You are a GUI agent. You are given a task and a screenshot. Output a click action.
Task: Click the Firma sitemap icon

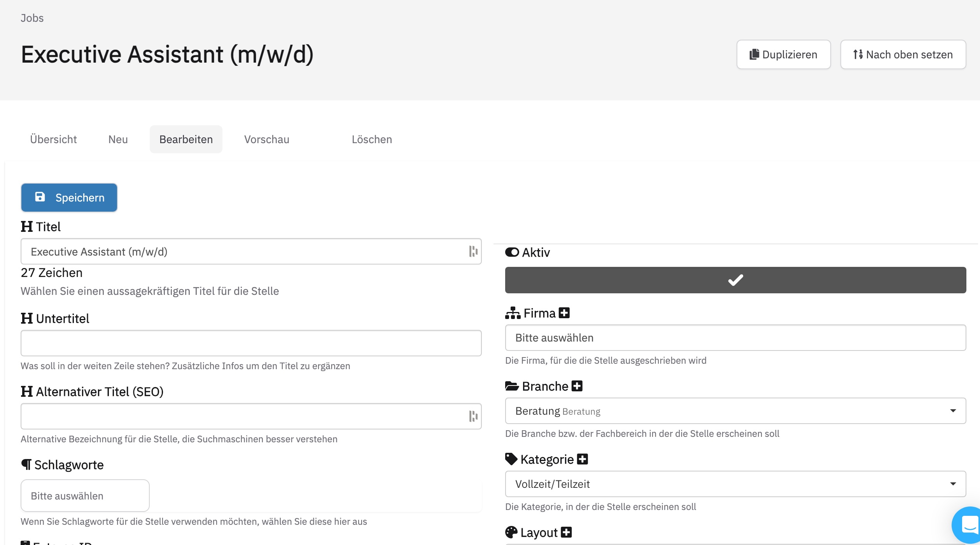coord(513,313)
